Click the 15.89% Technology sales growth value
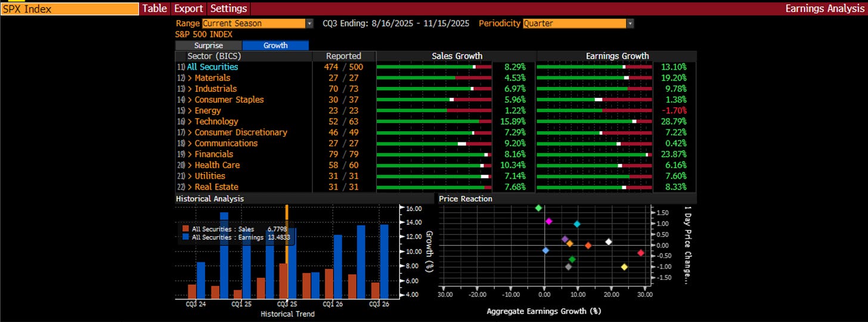The height and width of the screenshot is (322, 868). point(514,122)
